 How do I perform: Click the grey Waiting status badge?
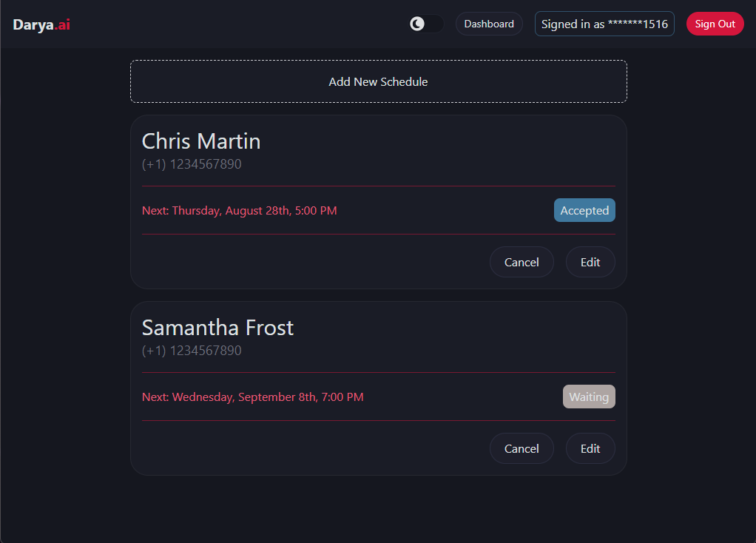point(589,397)
